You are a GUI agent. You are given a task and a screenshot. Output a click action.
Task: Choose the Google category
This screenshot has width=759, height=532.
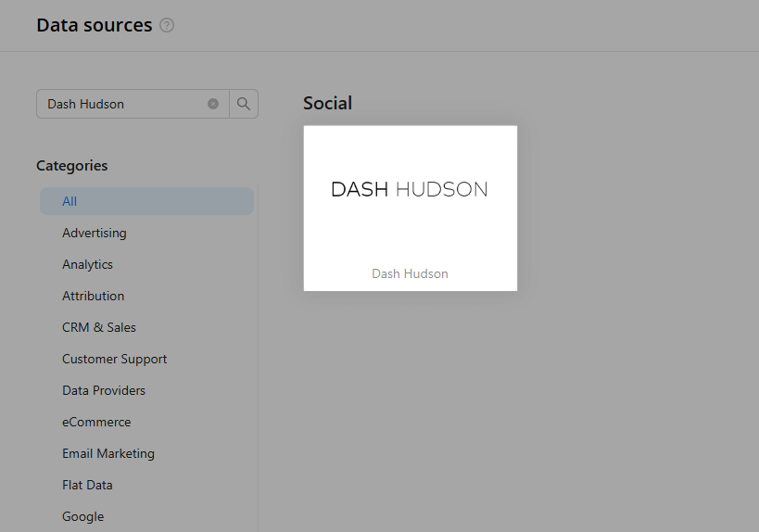tap(82, 516)
